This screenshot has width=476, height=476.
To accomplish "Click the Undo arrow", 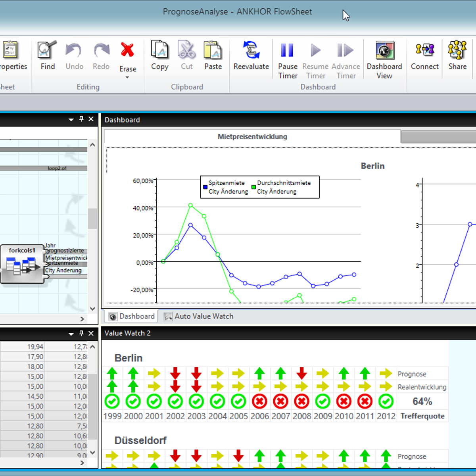I will 74,56.
